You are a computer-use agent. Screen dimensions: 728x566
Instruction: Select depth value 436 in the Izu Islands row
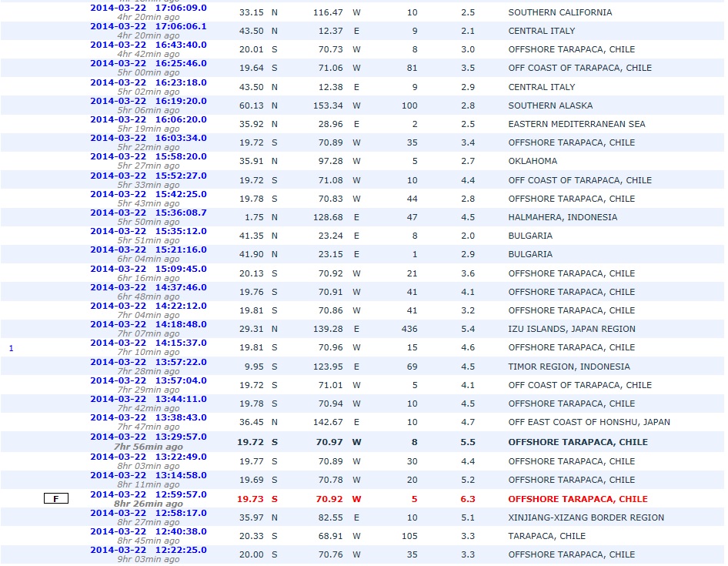(x=409, y=329)
